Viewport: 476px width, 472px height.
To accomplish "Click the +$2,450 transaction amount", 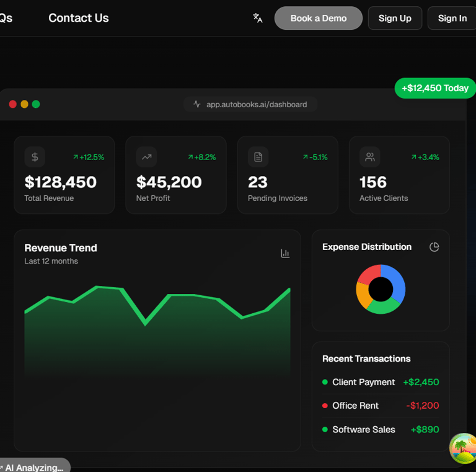I will (x=421, y=382).
